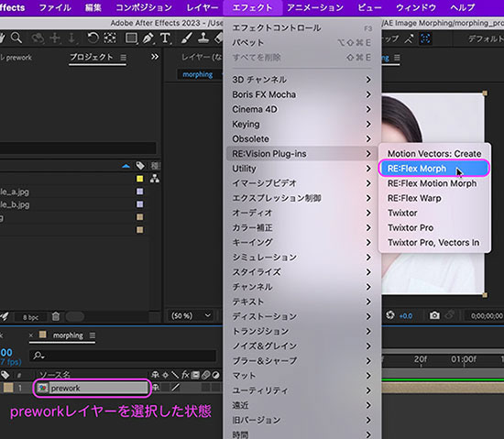
Task: Open the エフェクトコントロール menu item
Action: [301, 28]
